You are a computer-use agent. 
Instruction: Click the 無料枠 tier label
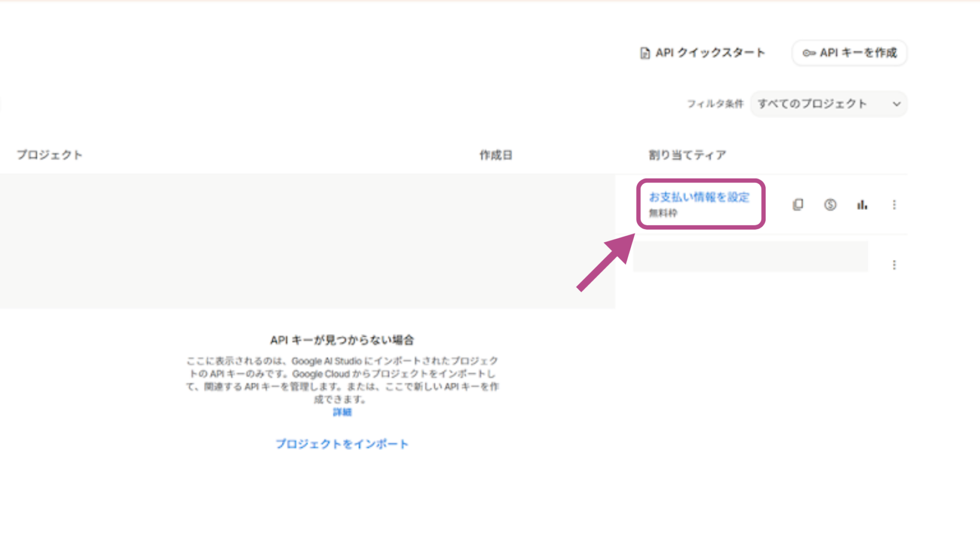point(663,213)
